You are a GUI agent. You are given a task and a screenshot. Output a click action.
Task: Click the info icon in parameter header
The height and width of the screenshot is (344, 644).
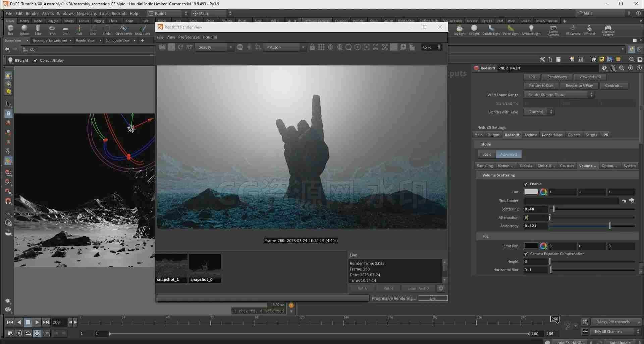(630, 68)
